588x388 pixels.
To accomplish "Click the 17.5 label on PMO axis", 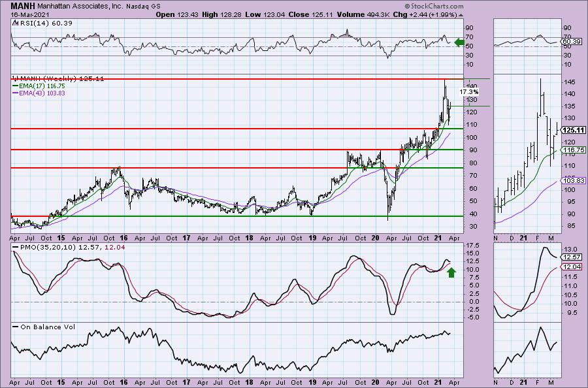I will point(472,245).
